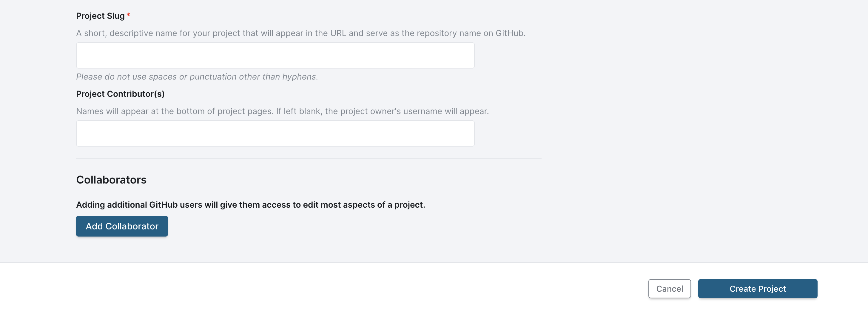Click the word "URL" in slug description

[338, 33]
